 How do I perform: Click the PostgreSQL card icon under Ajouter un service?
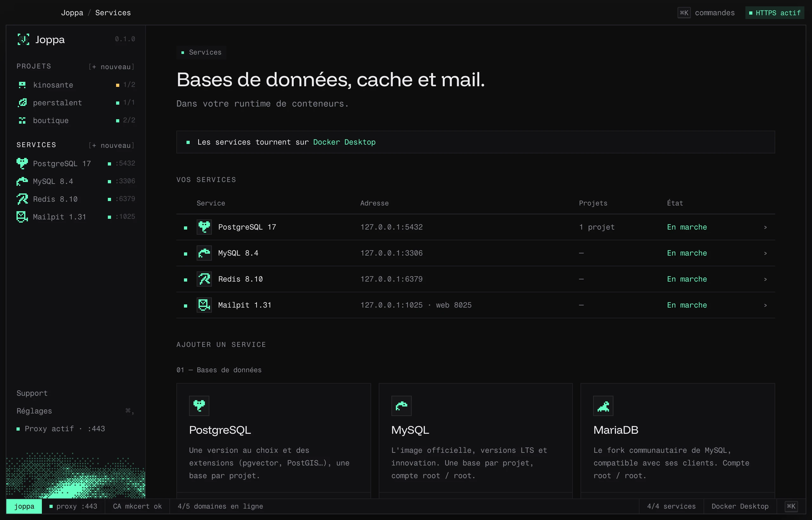point(199,406)
